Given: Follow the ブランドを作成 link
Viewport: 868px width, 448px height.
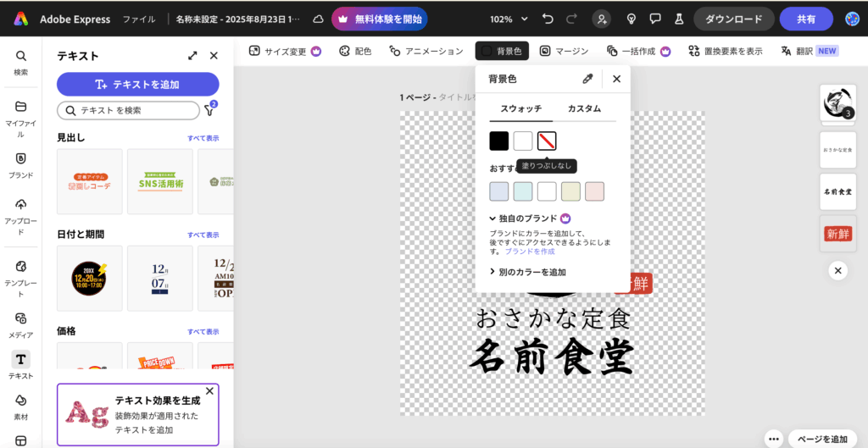Looking at the screenshot, I should coord(531,252).
